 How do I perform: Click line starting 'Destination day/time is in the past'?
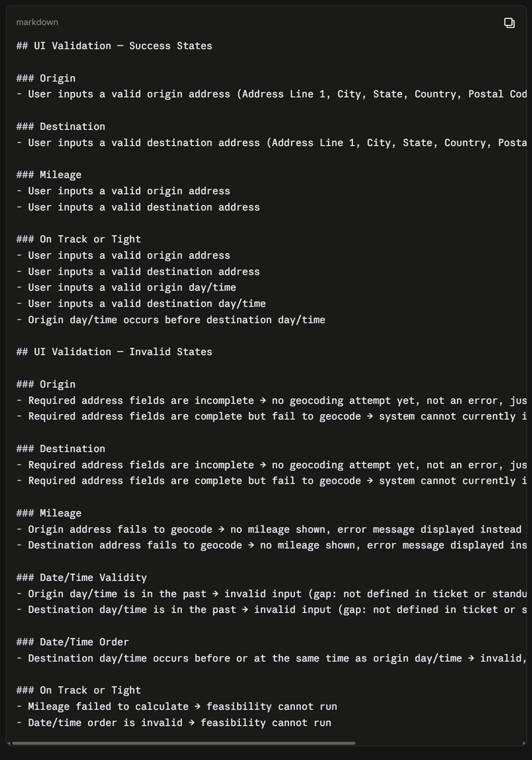coord(271,610)
